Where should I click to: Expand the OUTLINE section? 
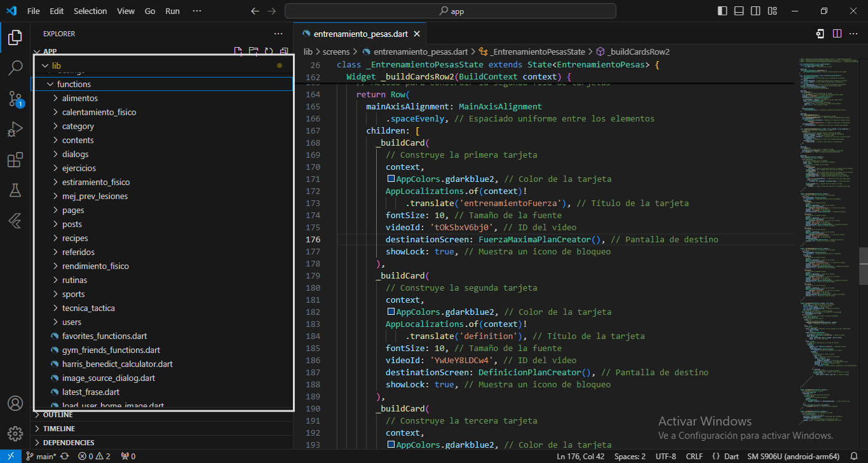click(162, 415)
